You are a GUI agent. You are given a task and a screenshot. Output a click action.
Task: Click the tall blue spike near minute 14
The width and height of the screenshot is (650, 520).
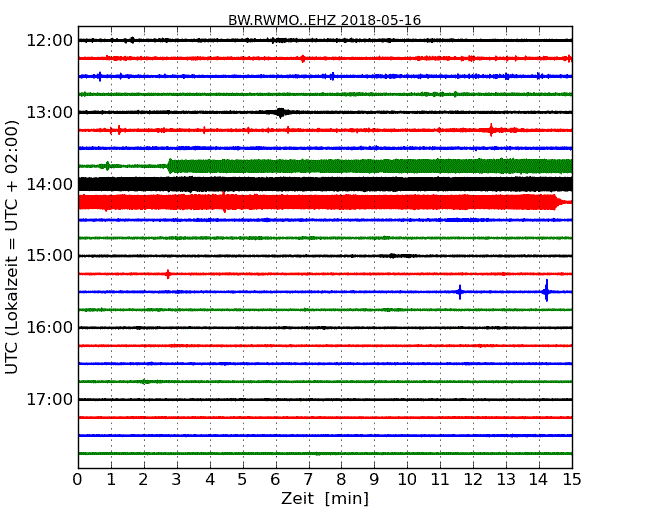point(547,291)
